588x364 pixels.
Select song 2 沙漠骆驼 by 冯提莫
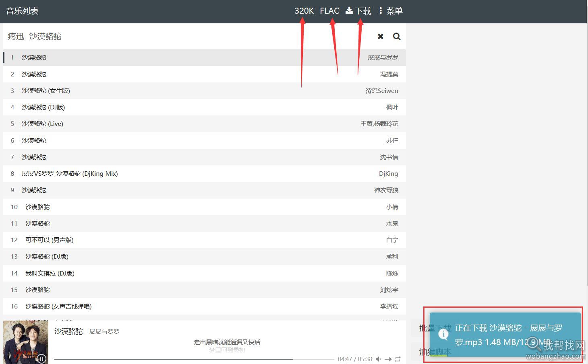click(x=205, y=74)
